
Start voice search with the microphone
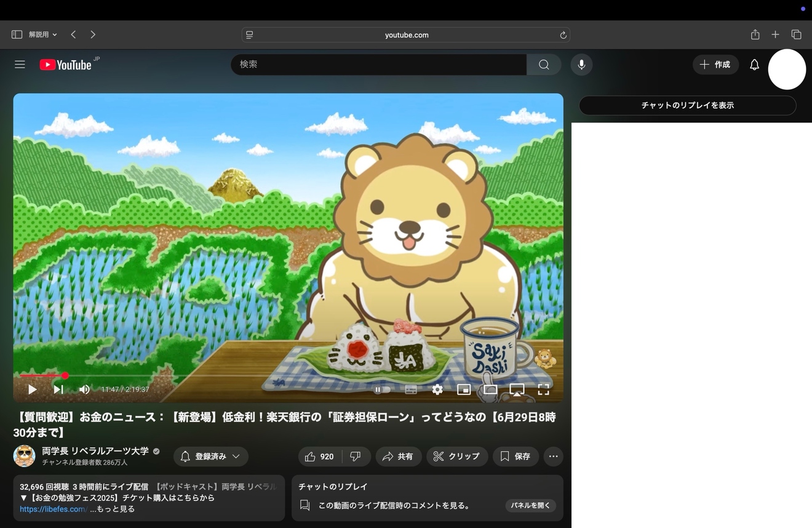581,65
